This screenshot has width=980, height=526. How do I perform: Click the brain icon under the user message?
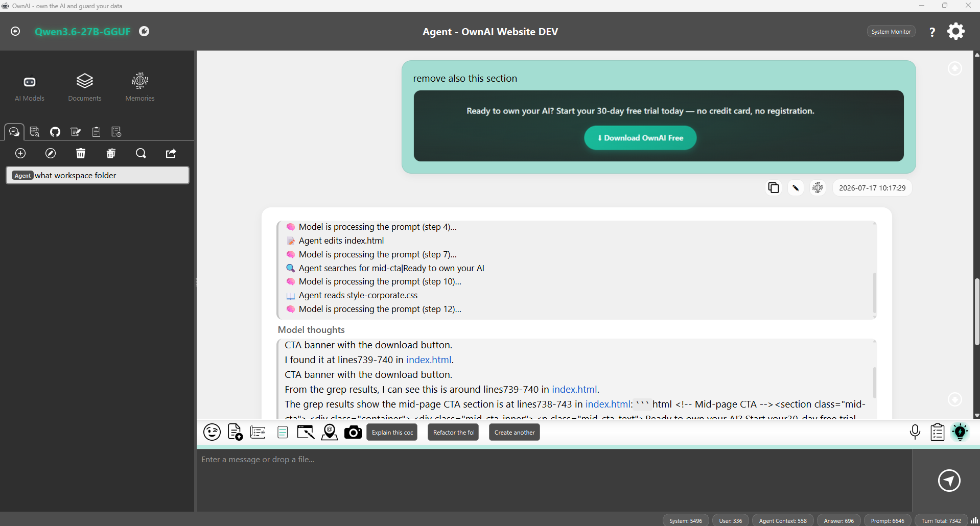click(818, 188)
